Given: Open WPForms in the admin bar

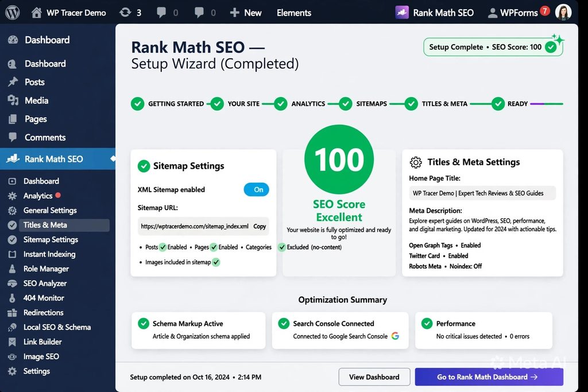Looking at the screenshot, I should (512, 13).
